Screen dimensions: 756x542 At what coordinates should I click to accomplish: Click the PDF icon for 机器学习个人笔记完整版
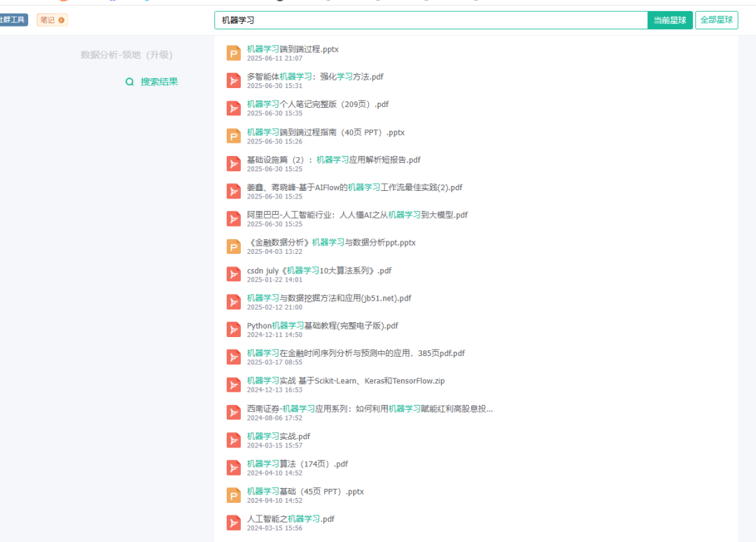pyautogui.click(x=234, y=108)
